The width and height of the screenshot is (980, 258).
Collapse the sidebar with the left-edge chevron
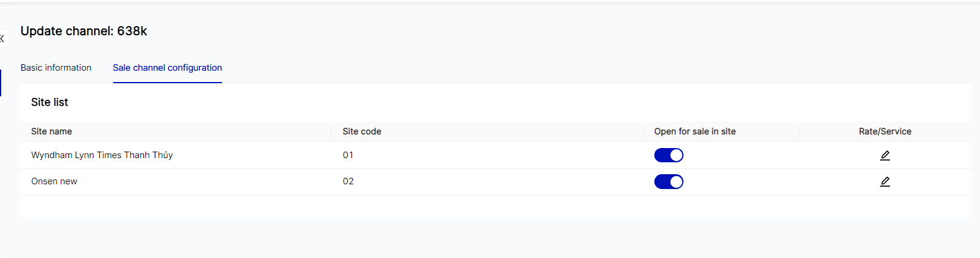(2, 39)
